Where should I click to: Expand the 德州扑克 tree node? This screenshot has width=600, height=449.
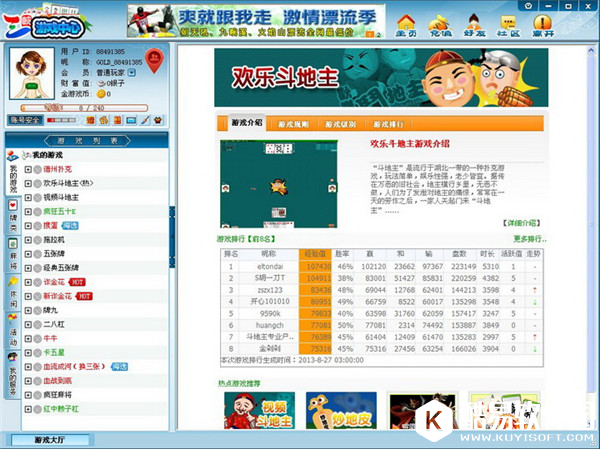(28, 169)
